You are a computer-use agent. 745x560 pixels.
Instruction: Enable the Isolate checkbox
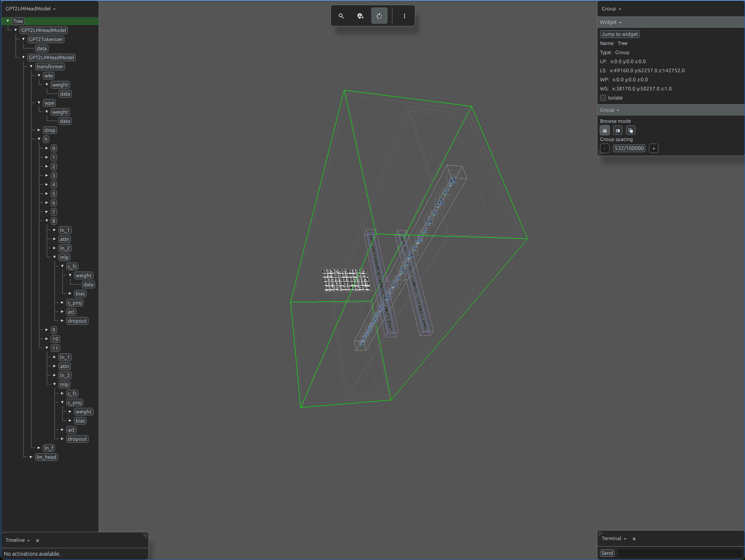[x=603, y=98]
